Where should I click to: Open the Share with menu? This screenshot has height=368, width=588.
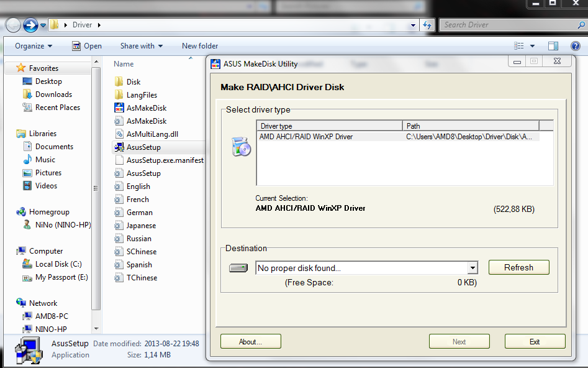pyautogui.click(x=142, y=46)
